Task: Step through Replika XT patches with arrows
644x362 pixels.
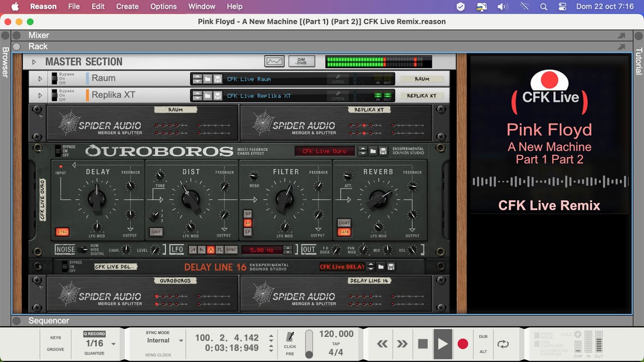Action: point(197,96)
